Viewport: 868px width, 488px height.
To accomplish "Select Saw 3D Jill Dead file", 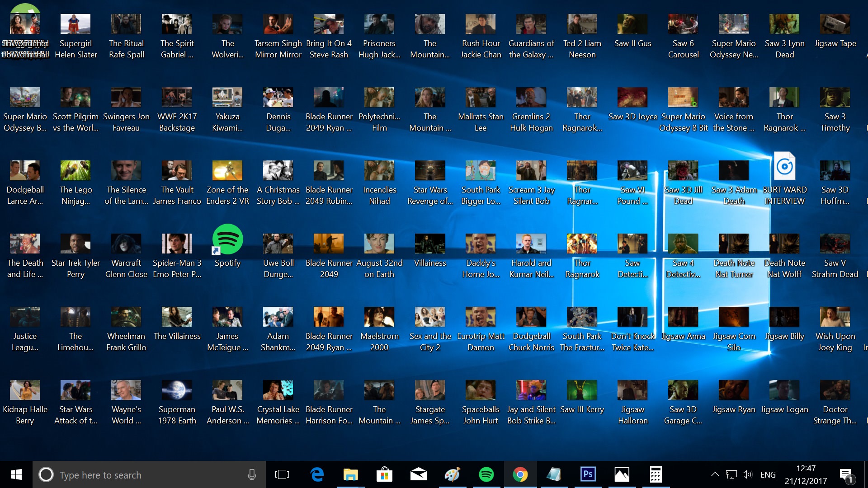I will point(683,183).
